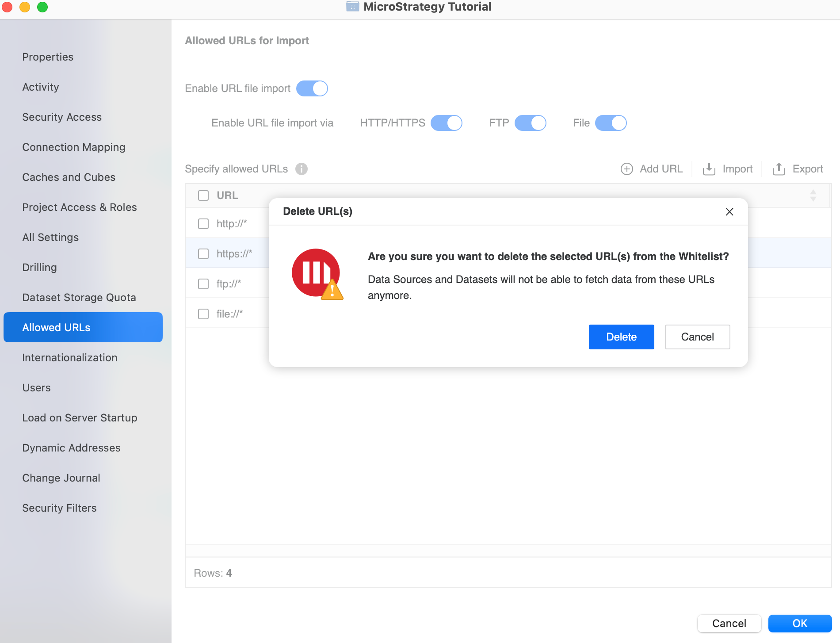Viewport: 840px width, 643px height.
Task: Click the Import download icon
Action: [709, 169]
